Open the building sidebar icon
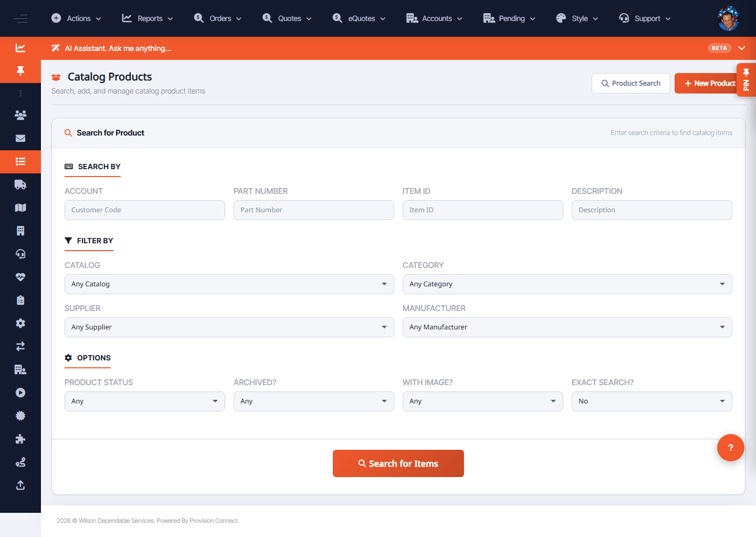This screenshot has width=756, height=537. point(20,231)
